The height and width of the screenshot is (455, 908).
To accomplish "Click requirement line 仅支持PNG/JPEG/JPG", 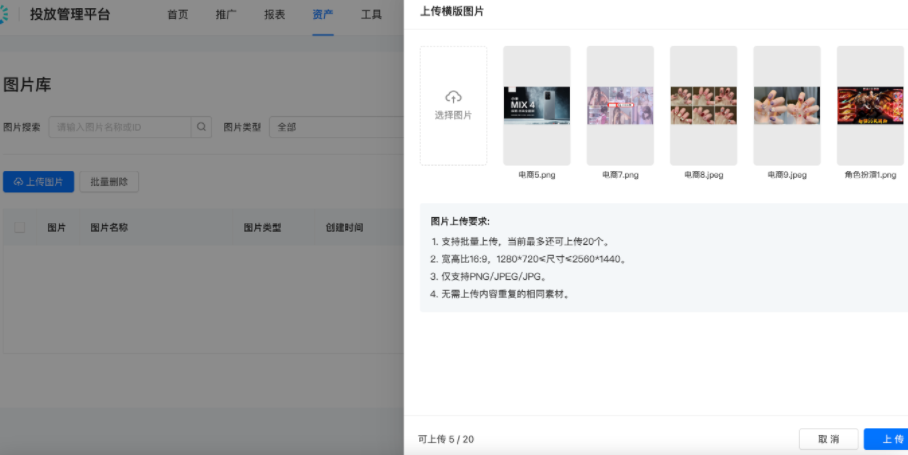I will coord(489,277).
